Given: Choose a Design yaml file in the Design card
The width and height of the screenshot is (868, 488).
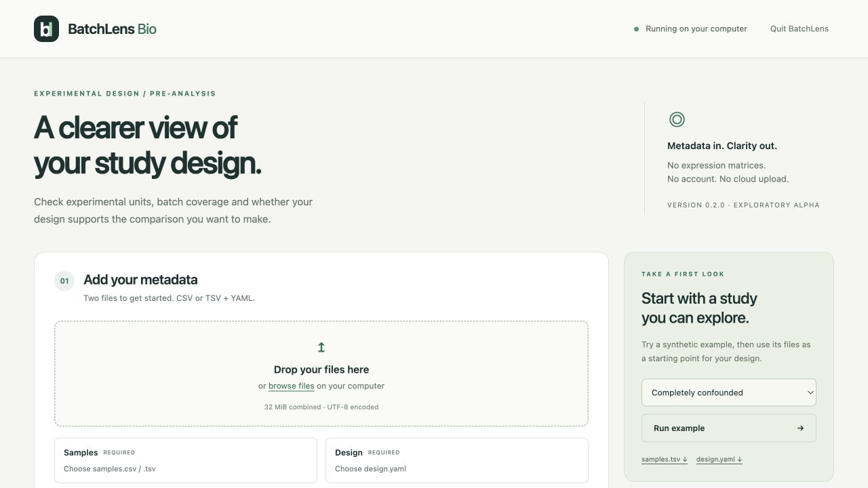Looking at the screenshot, I should [x=457, y=460].
